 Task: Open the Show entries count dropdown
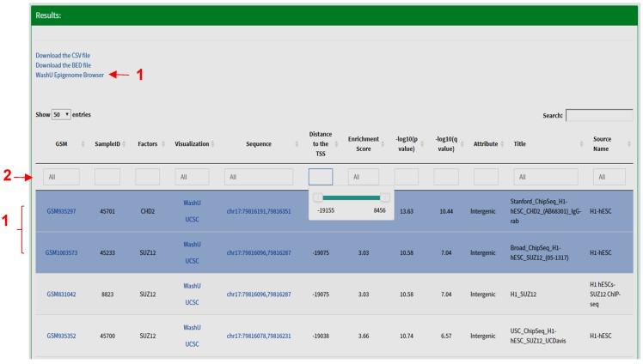pos(59,115)
